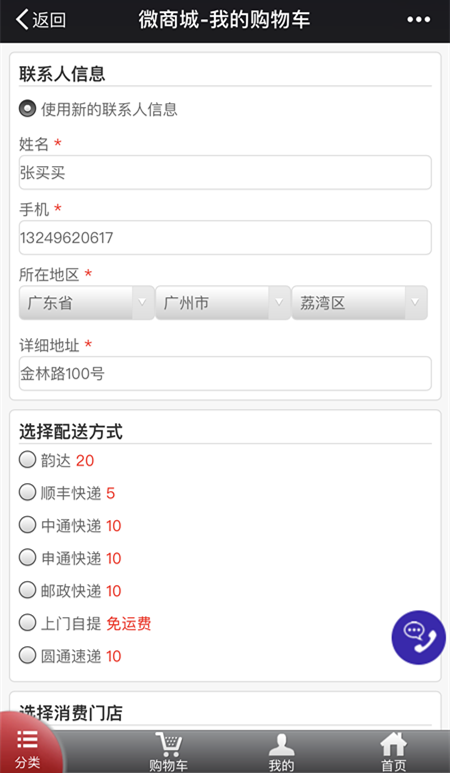Select 韵达 shipping method
The width and height of the screenshot is (450, 773).
click(x=28, y=460)
